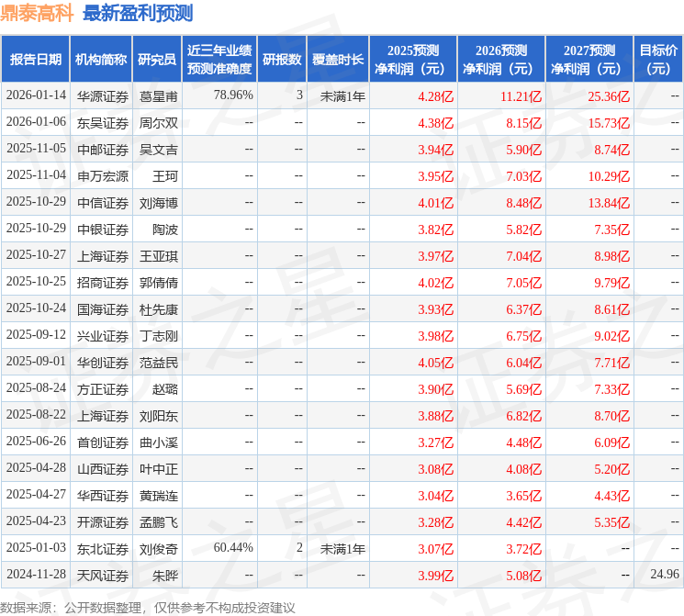The width and height of the screenshot is (684, 616).
Task: Select researcher 曲小溪
Action: click(x=158, y=442)
